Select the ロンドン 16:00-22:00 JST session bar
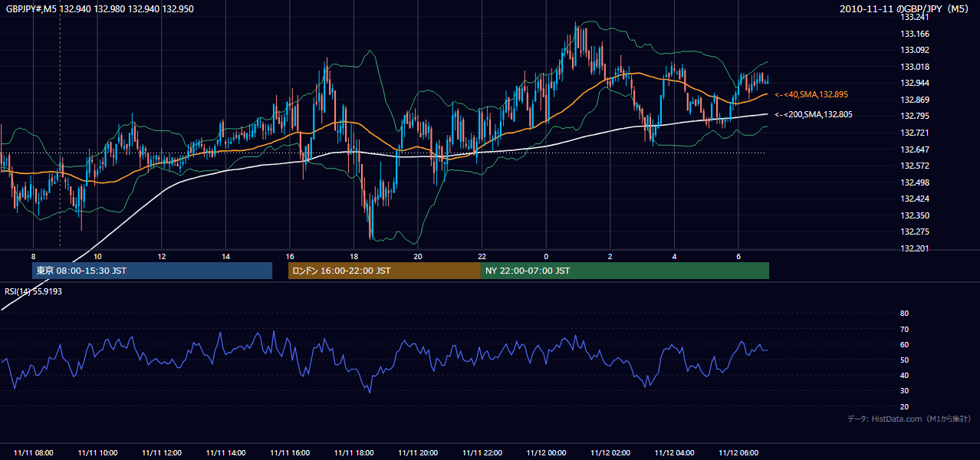 tap(384, 271)
